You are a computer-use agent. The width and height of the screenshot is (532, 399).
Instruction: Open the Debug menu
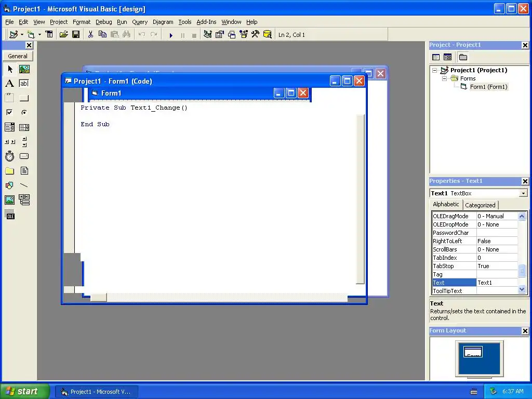click(x=103, y=22)
